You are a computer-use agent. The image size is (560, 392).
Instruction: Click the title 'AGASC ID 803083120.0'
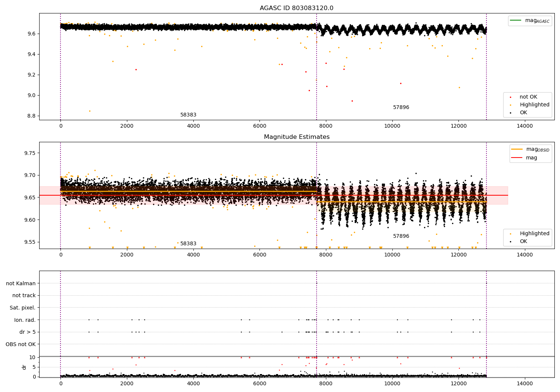[x=296, y=8]
